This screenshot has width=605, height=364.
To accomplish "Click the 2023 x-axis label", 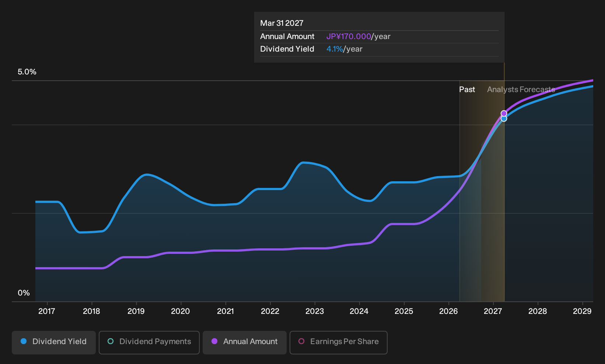I will click(x=315, y=311).
